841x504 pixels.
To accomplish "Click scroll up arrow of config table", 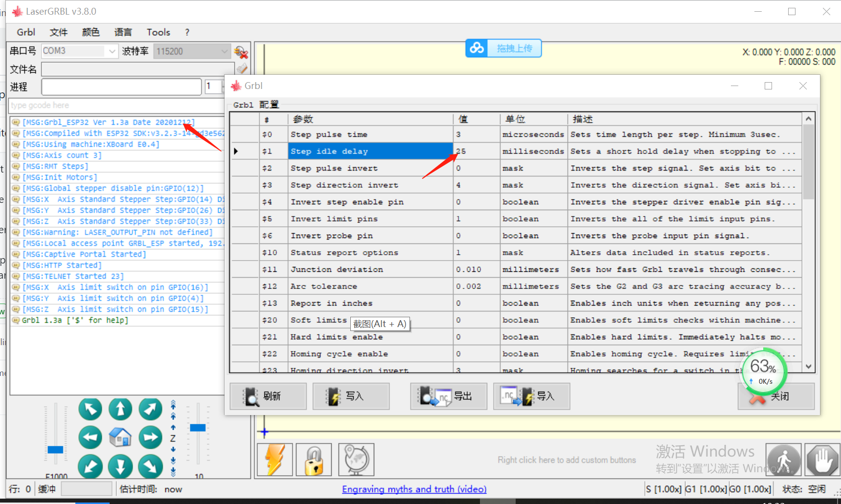I will pos(808,119).
